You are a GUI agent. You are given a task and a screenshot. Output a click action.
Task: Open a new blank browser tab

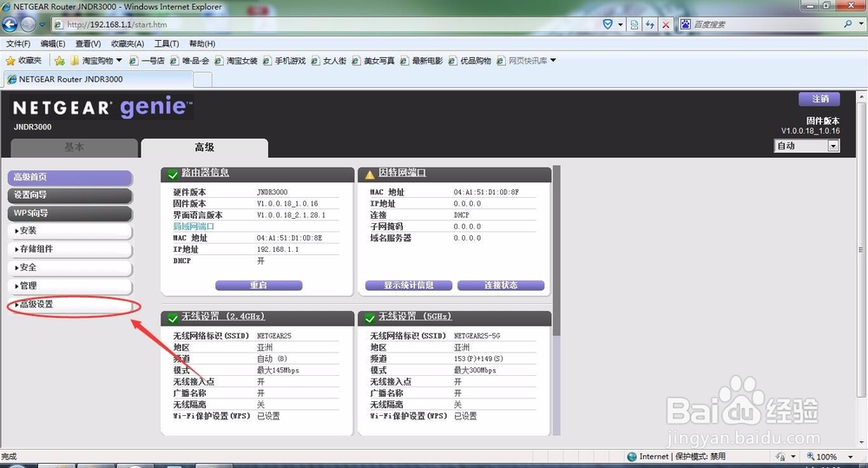click(202, 80)
